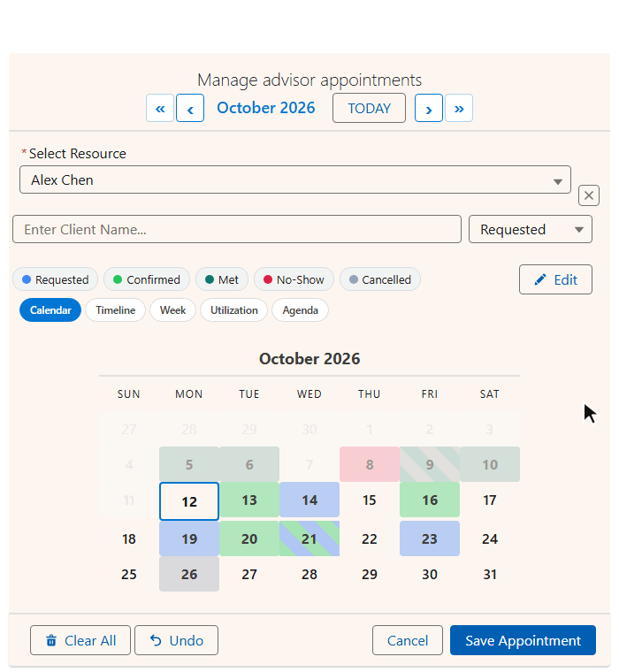The height and width of the screenshot is (672, 619).
Task: Clear selected resource with X icon
Action: [589, 195]
